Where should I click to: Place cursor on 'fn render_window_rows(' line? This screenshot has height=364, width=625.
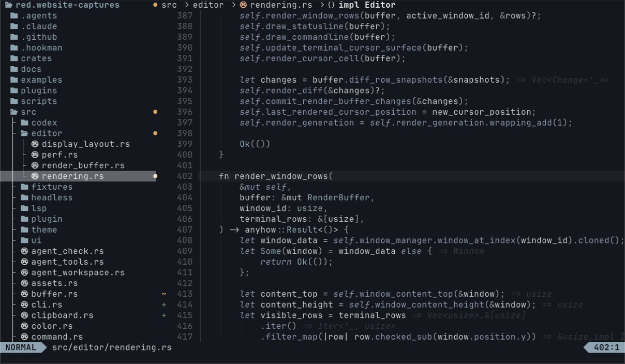pyautogui.click(x=276, y=176)
